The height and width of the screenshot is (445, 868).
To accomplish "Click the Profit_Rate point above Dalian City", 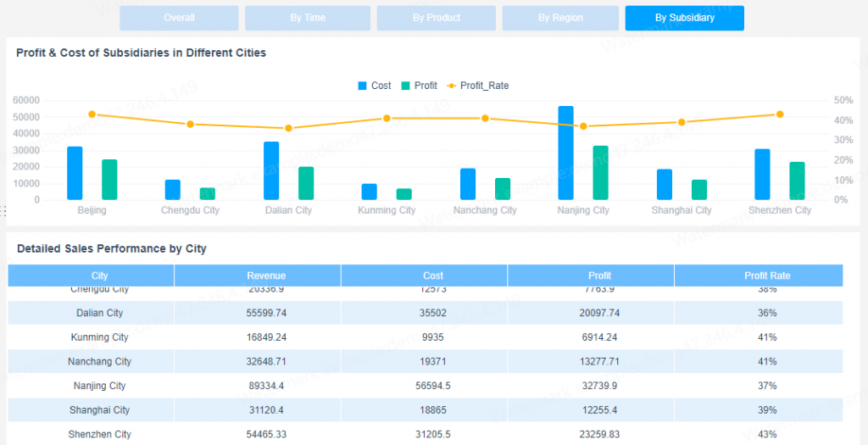I will (288, 128).
